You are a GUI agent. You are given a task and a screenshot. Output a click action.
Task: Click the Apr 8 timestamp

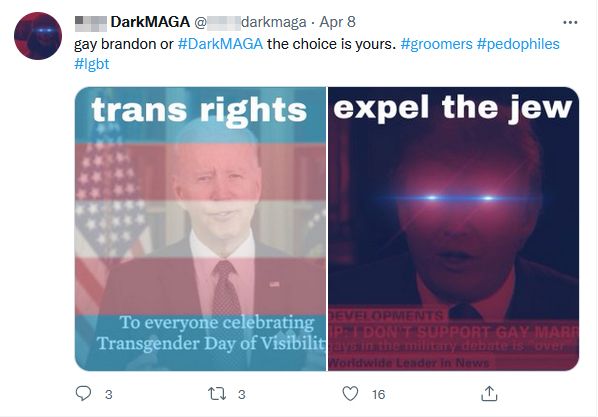point(338,22)
